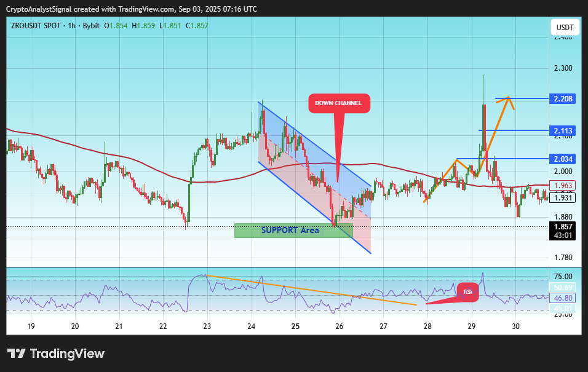This screenshot has height=372, width=588.
Task: Click the open value O1.854
Action: [116, 26]
